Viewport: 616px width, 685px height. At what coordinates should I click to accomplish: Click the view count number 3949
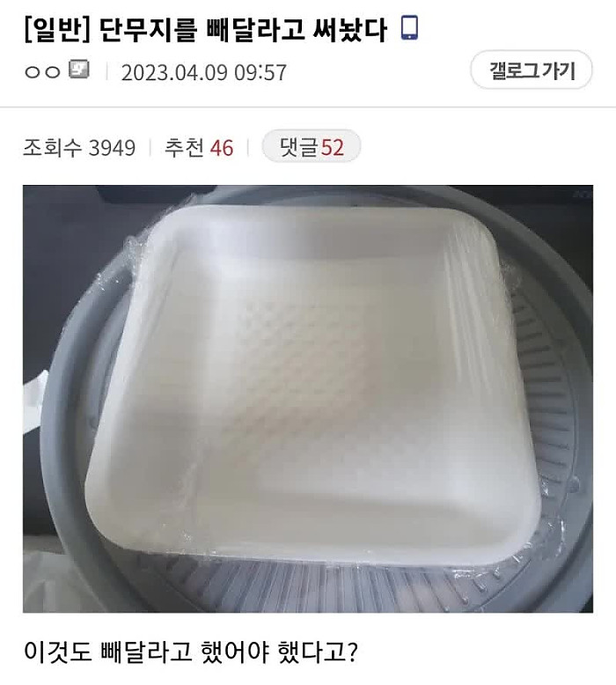(112, 148)
